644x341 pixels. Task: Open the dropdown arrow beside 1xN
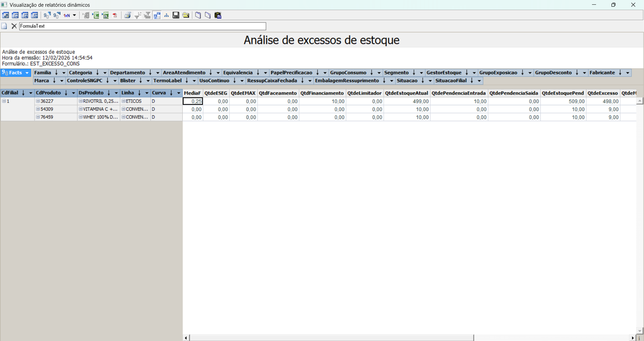click(x=74, y=15)
